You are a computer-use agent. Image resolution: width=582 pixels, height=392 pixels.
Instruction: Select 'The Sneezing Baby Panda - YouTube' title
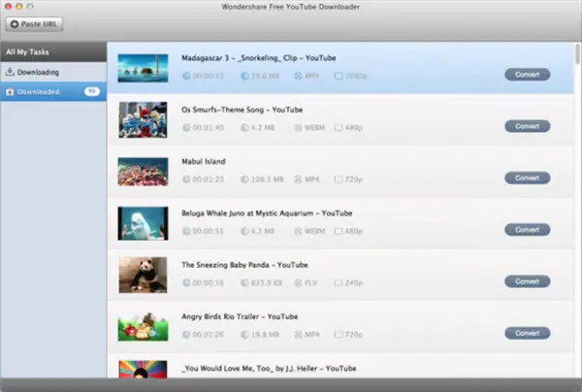(245, 265)
